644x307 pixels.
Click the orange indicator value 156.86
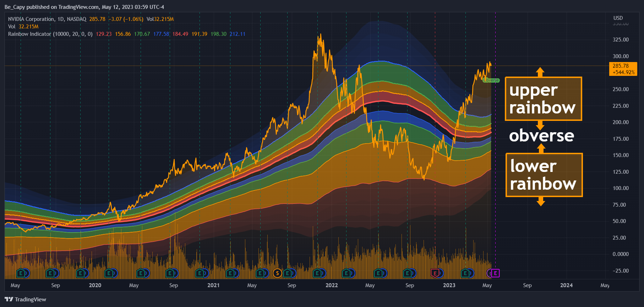[x=123, y=34]
